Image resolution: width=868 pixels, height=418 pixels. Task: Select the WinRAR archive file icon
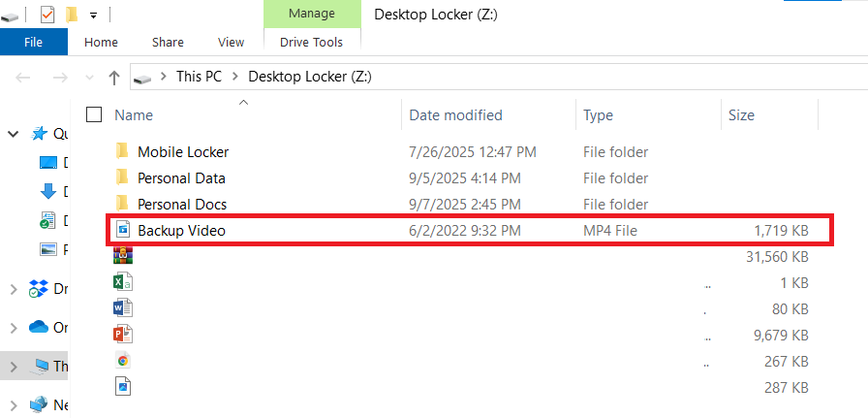point(123,256)
